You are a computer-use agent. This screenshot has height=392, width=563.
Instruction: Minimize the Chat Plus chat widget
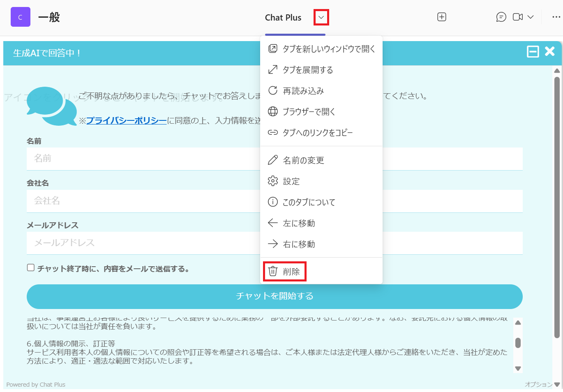point(533,52)
